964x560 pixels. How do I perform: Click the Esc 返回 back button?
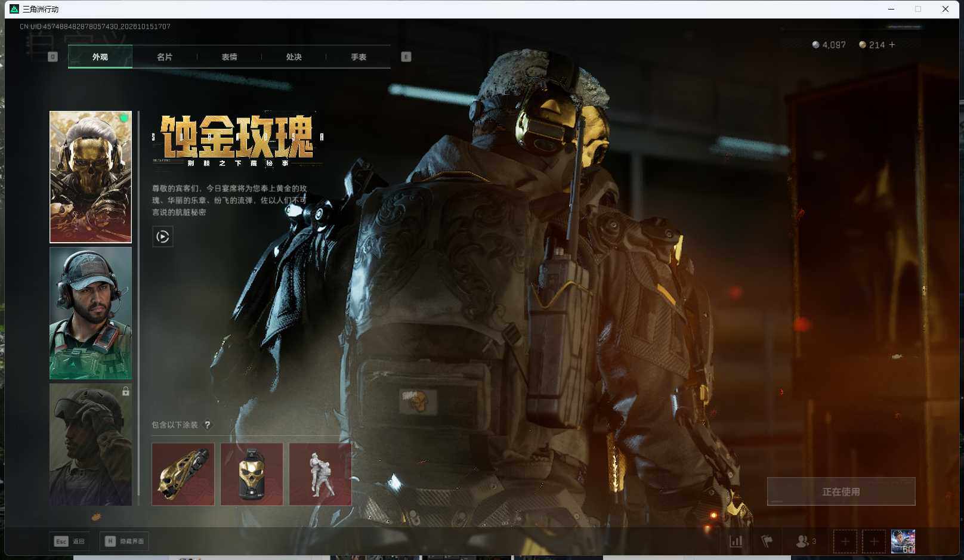pos(69,542)
